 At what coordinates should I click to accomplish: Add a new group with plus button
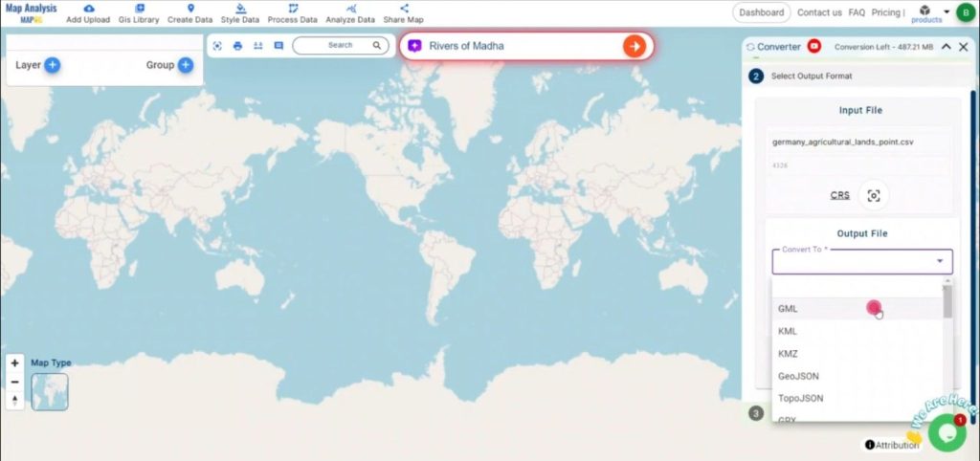(x=186, y=65)
